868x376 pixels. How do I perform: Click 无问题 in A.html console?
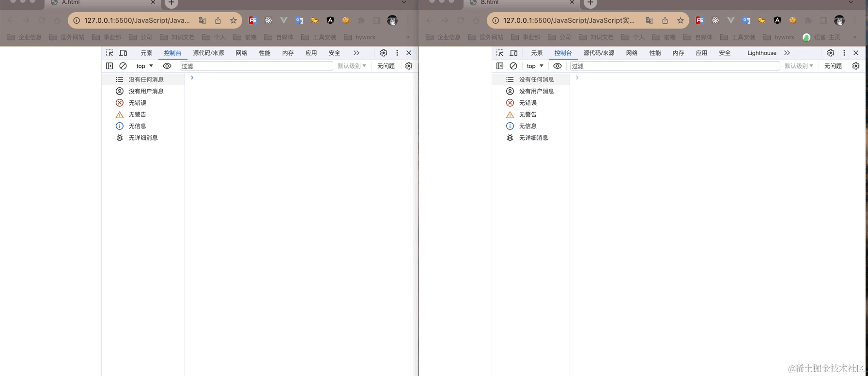click(x=386, y=66)
